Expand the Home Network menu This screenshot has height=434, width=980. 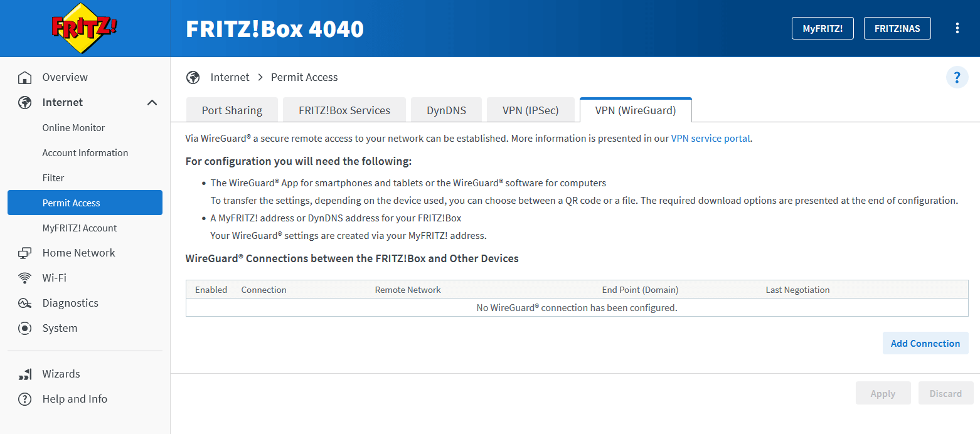pos(78,253)
